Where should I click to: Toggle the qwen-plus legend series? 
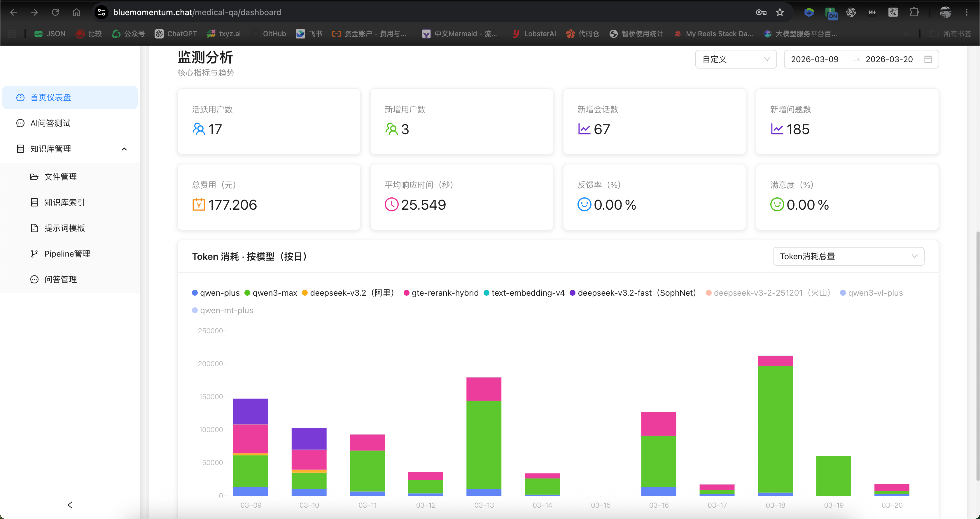(216, 293)
